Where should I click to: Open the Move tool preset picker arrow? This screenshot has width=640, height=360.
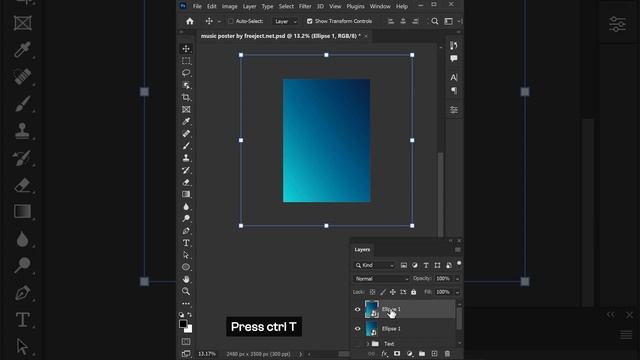219,21
